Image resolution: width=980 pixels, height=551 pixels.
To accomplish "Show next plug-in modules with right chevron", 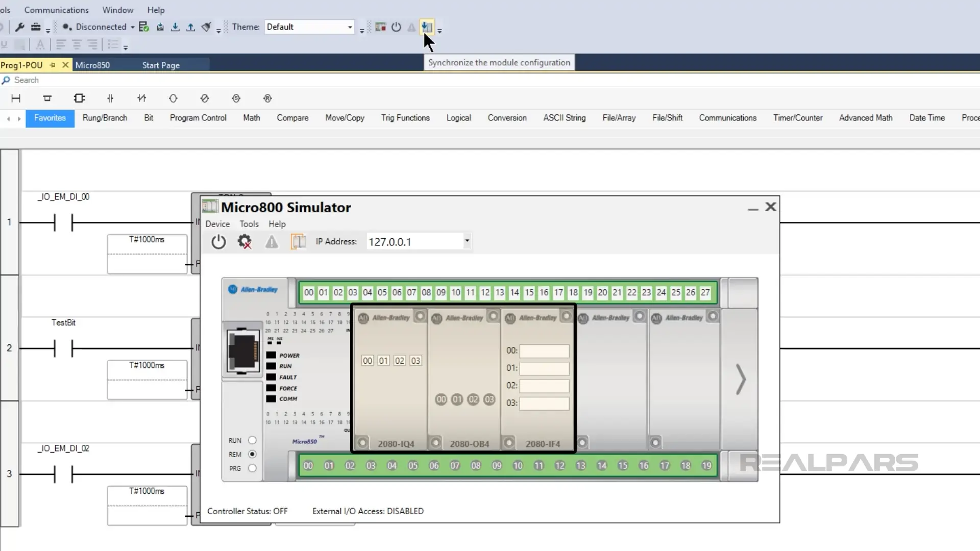I will click(741, 379).
